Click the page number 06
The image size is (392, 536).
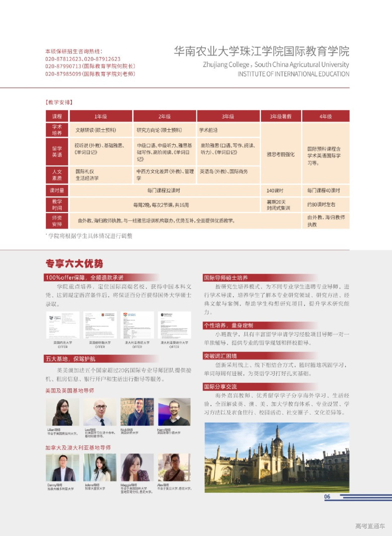pos(327,497)
